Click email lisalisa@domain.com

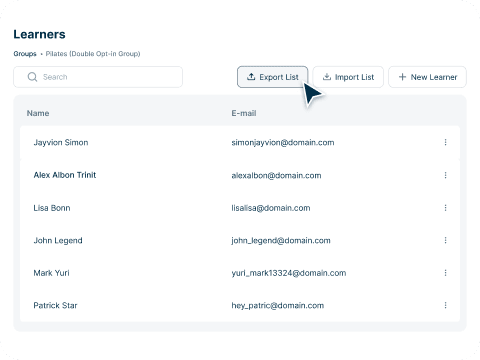tap(271, 208)
